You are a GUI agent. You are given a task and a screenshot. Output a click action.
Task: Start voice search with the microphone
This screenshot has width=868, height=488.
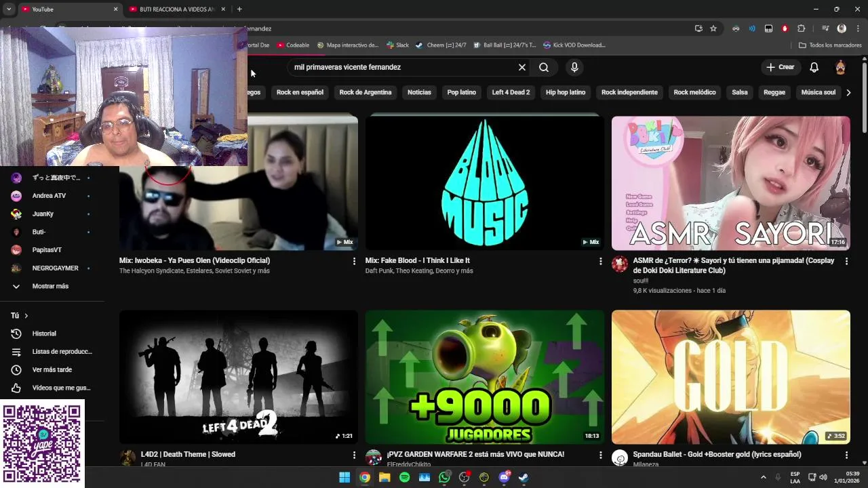click(574, 67)
